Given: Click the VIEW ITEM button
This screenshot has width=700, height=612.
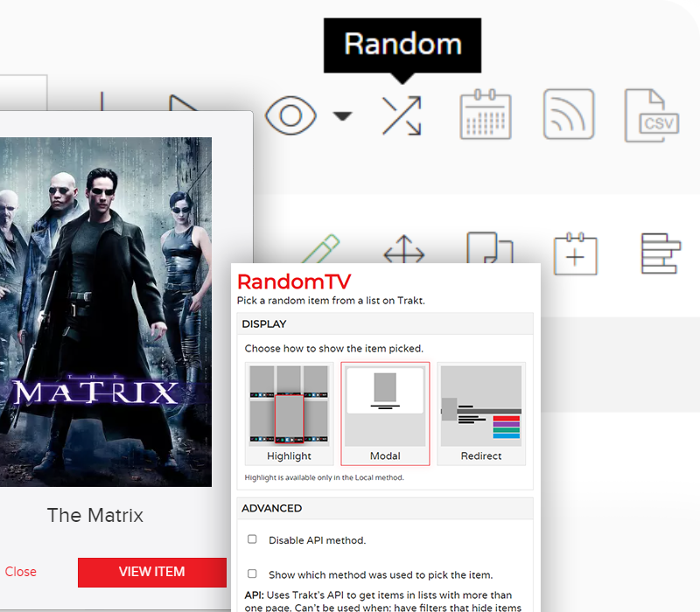Looking at the screenshot, I should coord(152,572).
